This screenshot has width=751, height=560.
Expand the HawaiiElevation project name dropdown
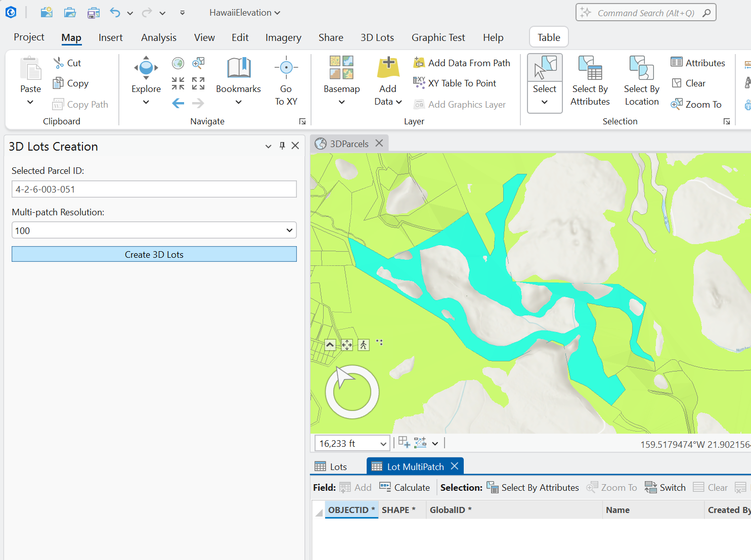(245, 13)
